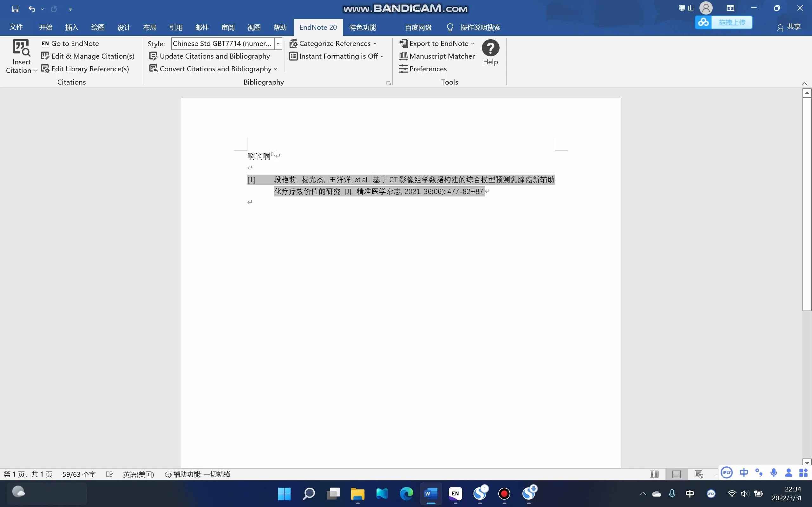Click the Edit & Manage Citation(s) icon
The height and width of the screenshot is (507, 812).
click(46, 56)
